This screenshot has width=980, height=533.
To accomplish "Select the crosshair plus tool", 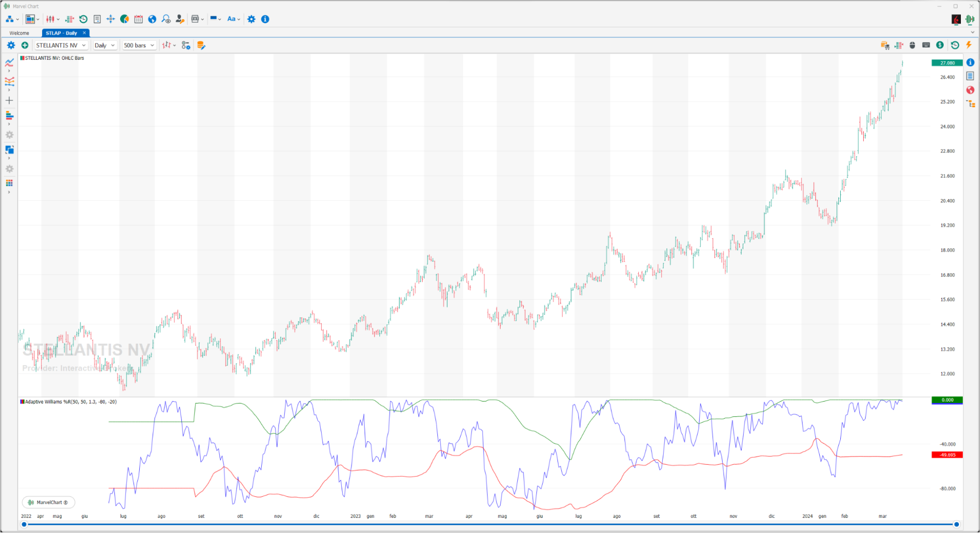I will 9,101.
